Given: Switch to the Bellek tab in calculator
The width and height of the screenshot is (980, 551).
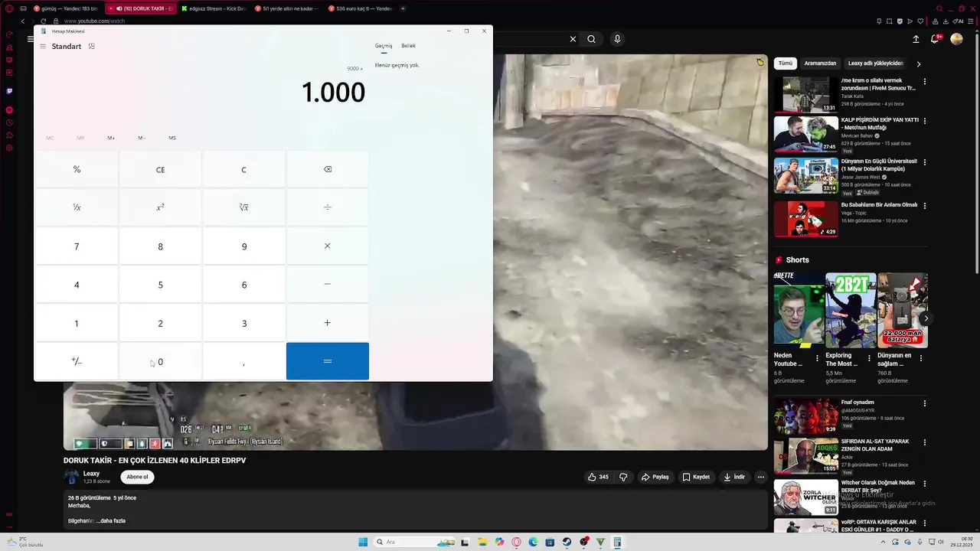Looking at the screenshot, I should point(408,46).
